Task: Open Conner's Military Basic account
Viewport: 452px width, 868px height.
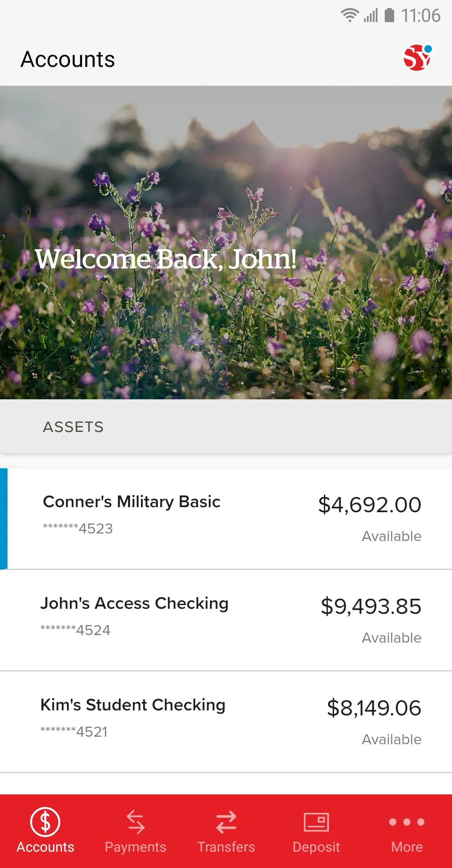Action: coord(131,502)
